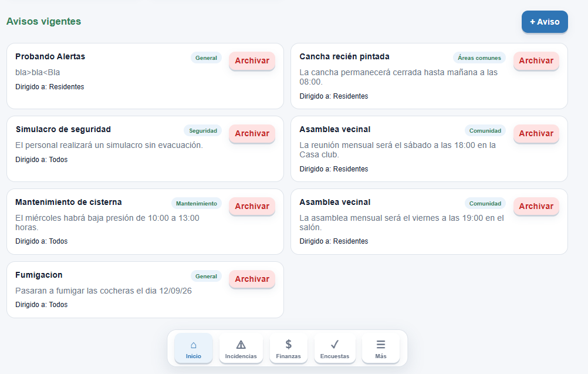This screenshot has width=588, height=374.
Task: Select the Seguridad tag badge
Action: point(203,130)
